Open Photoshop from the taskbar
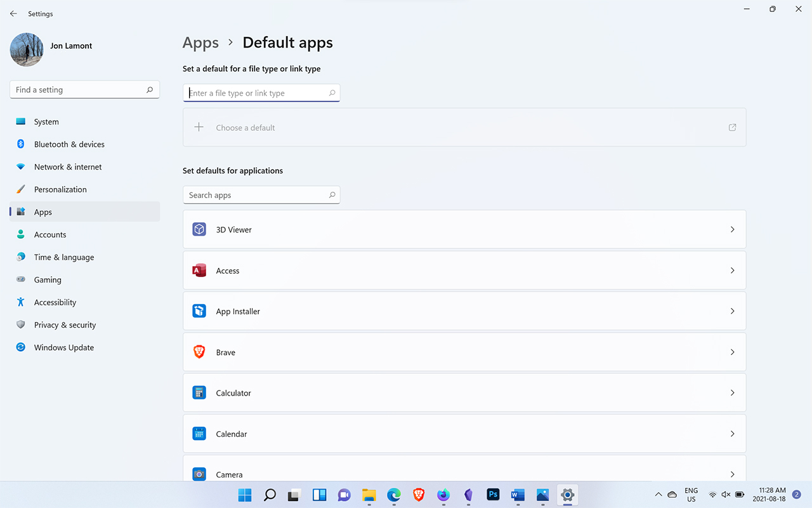The width and height of the screenshot is (812, 508). [x=493, y=495]
